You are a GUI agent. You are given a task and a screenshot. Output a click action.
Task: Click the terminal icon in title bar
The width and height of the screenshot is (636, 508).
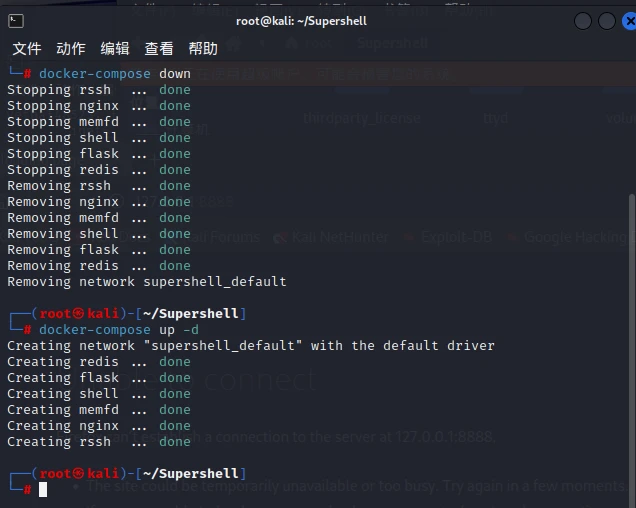(16, 21)
